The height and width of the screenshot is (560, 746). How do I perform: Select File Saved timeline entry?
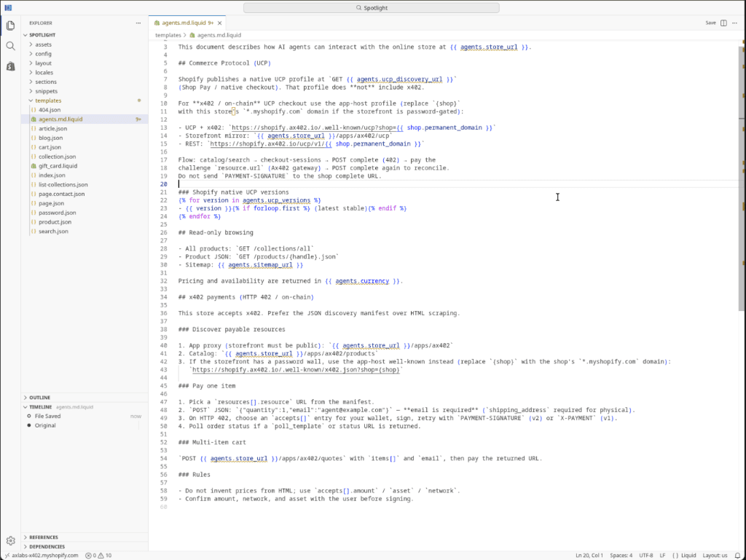tap(47, 416)
